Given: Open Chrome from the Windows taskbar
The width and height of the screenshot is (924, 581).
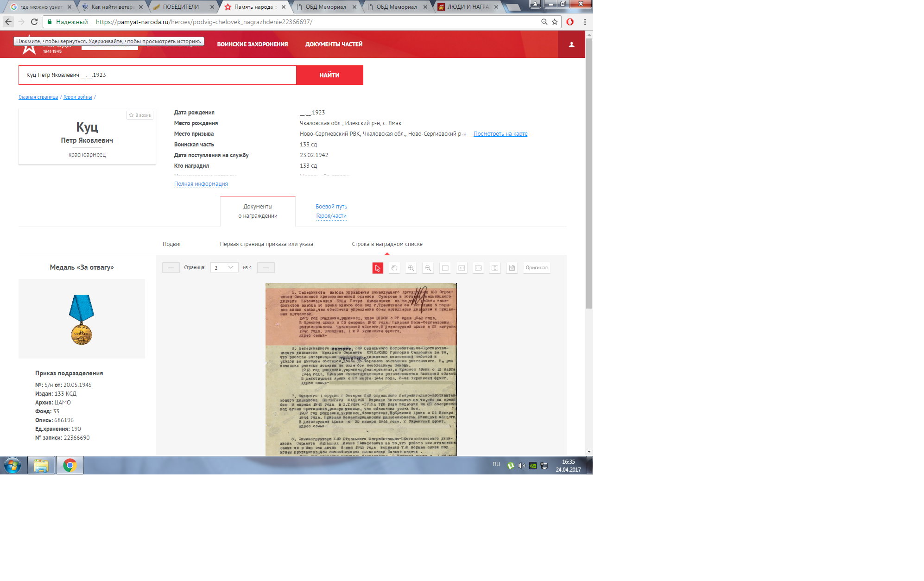Looking at the screenshot, I should tap(70, 465).
